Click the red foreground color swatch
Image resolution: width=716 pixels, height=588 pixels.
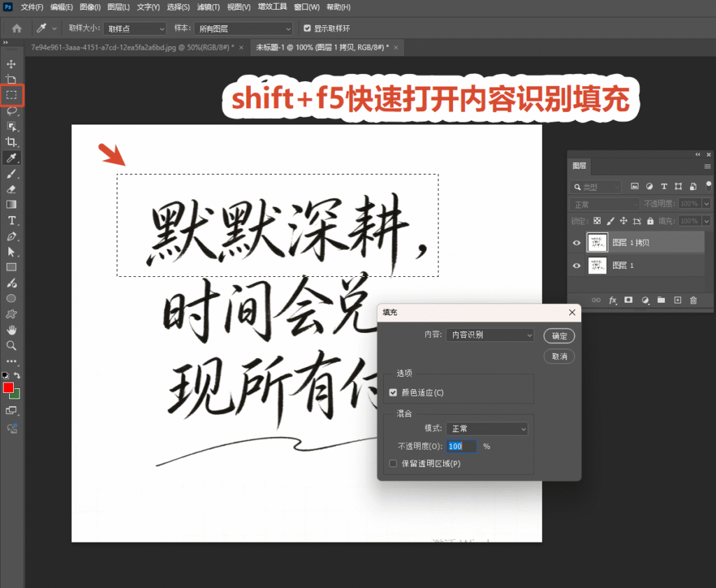pos(8,387)
